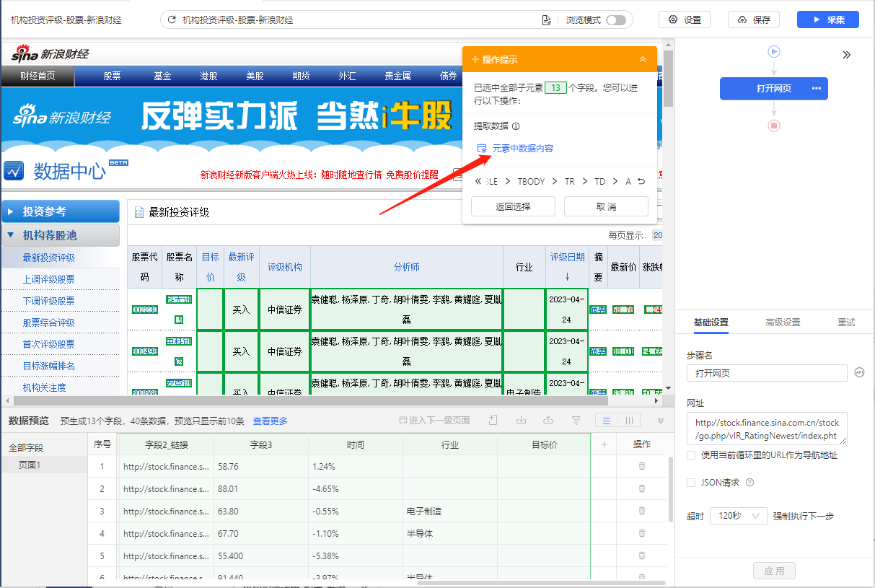Image resolution: width=875 pixels, height=588 pixels.
Task: Open the 超时 120秒 dropdown
Action: tap(739, 516)
